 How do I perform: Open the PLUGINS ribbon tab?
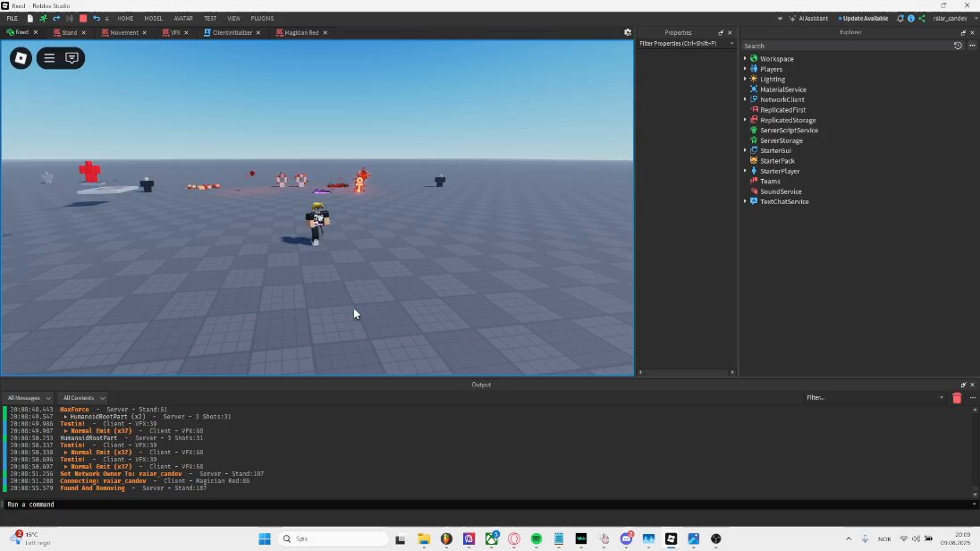coord(262,18)
